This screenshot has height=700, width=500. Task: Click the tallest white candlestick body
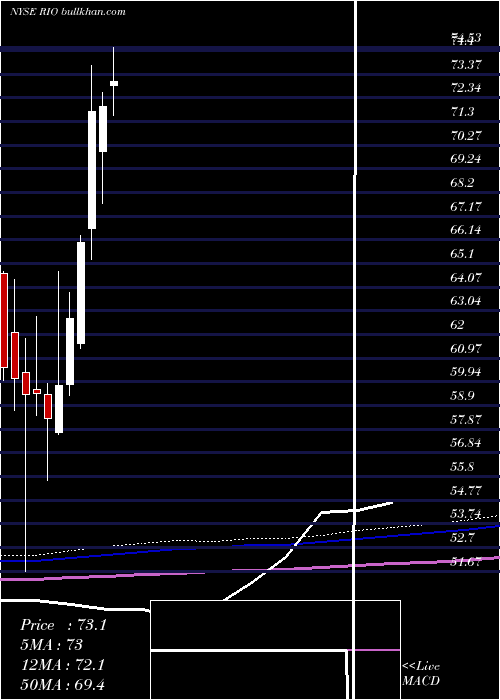click(x=92, y=170)
